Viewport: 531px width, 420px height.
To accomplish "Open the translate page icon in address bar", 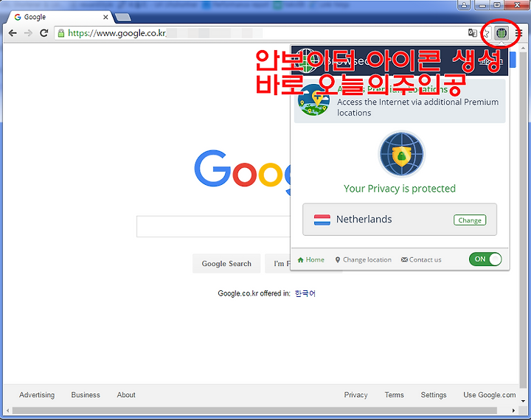I will (472, 33).
